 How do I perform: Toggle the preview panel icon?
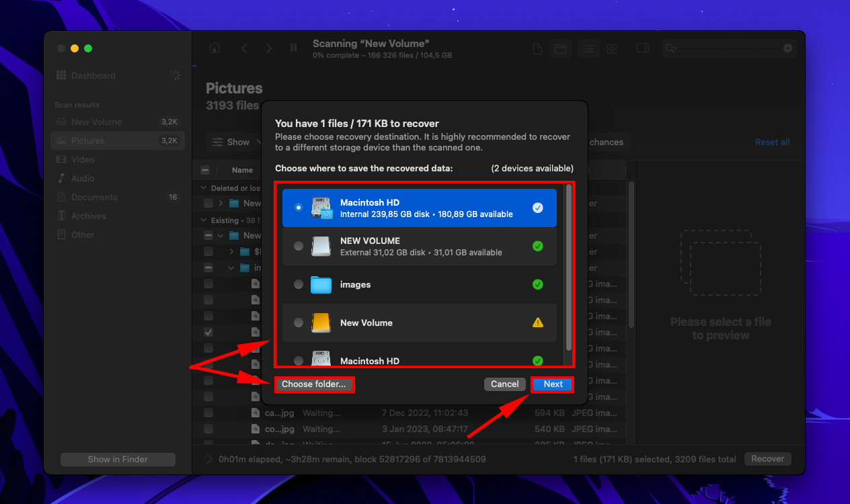(642, 48)
